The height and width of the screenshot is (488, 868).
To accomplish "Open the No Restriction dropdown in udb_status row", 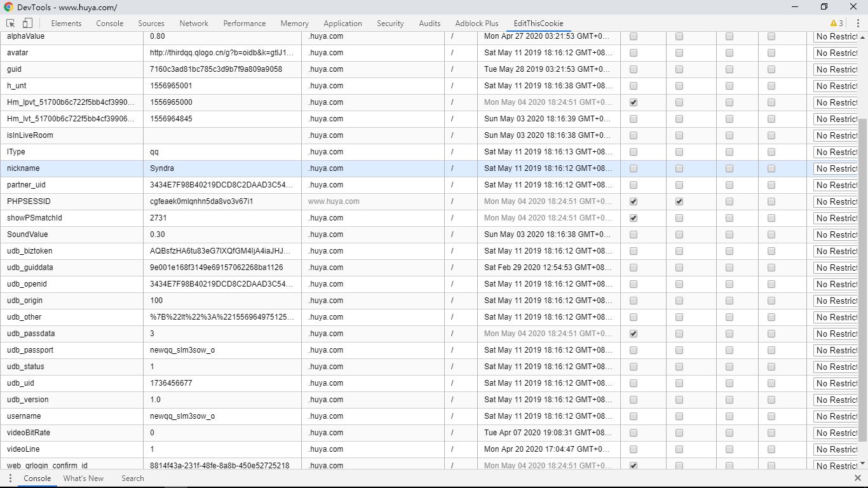I will tap(836, 367).
